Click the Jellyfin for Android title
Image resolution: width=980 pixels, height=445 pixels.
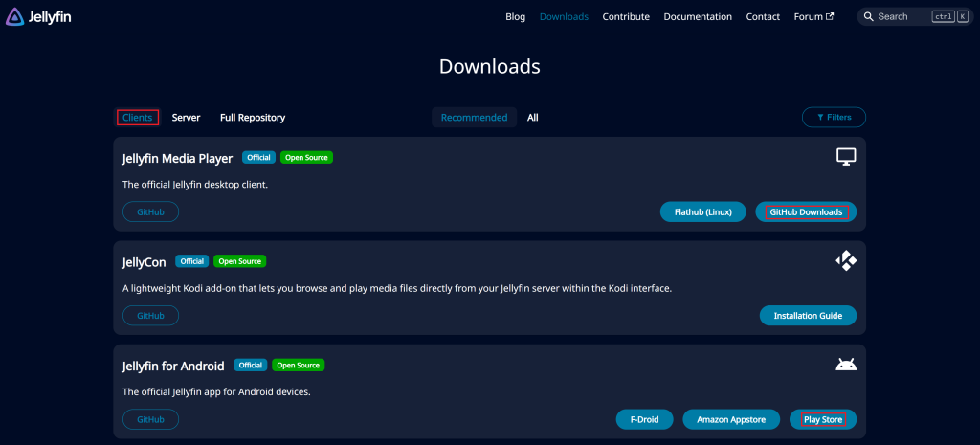(173, 367)
